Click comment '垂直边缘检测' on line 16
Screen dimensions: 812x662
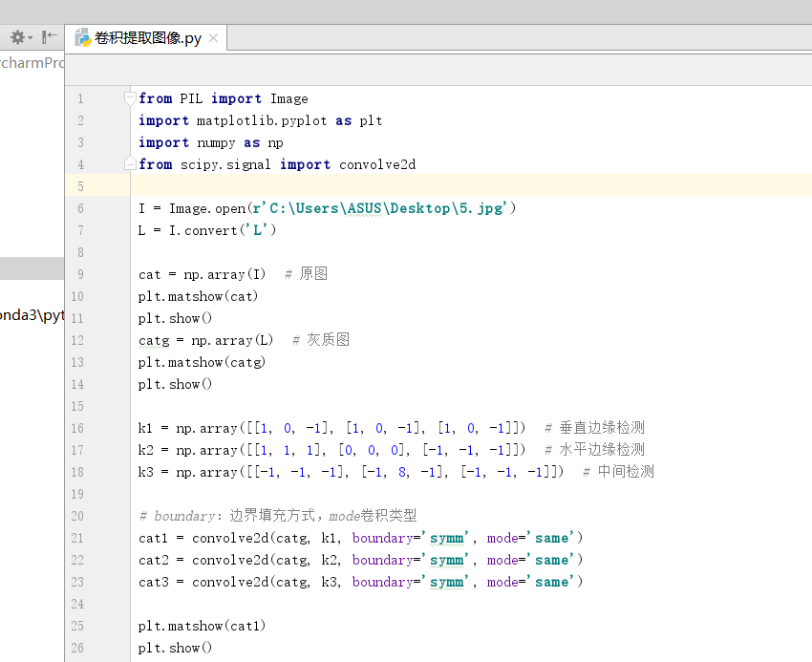click(x=602, y=427)
